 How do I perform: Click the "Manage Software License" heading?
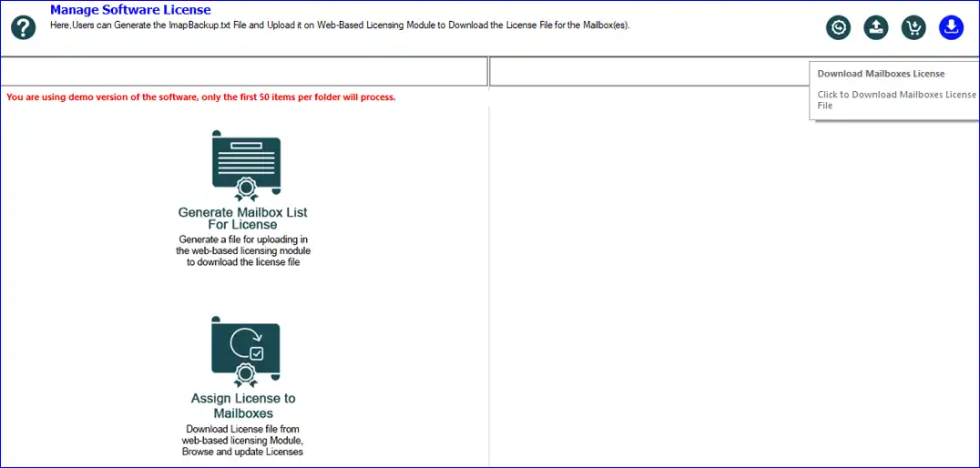(x=130, y=10)
